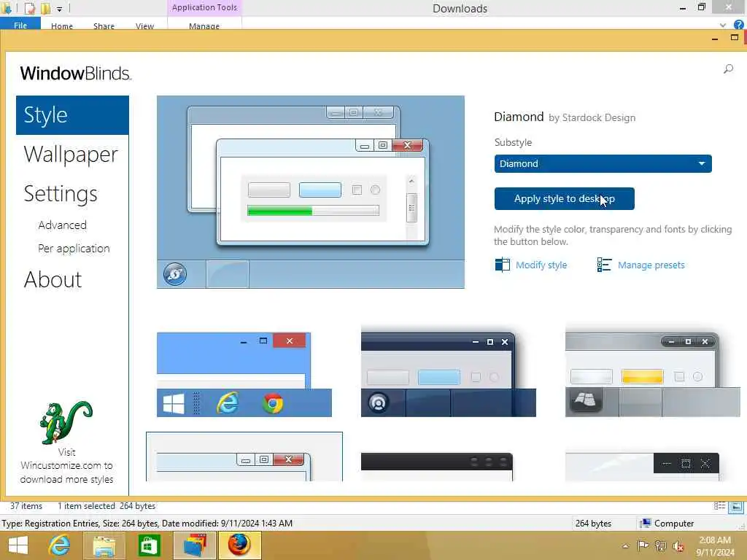Click the Modify style link
Screen dimensions: 747x560
coord(541,265)
